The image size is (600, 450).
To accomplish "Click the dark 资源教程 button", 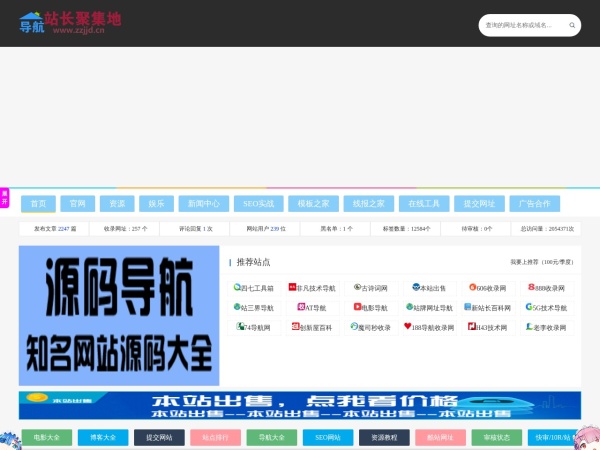I will (x=384, y=437).
